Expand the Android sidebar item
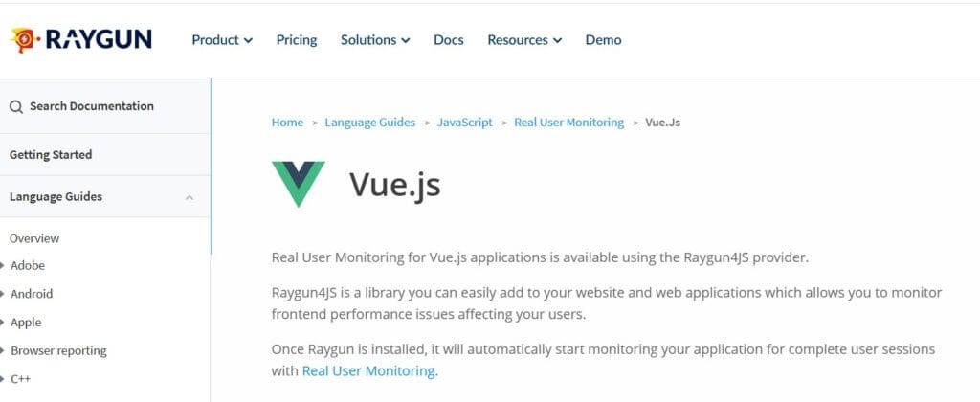This screenshot has height=402, width=980. click(x=32, y=294)
